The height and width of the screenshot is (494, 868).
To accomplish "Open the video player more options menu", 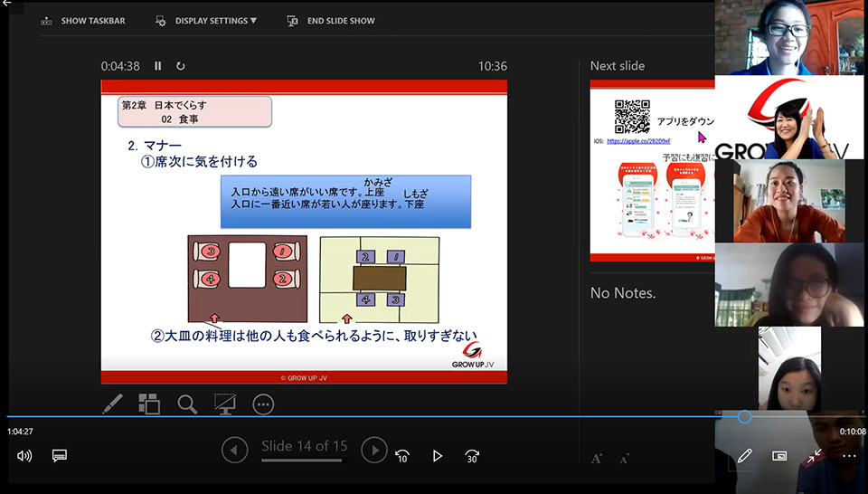I will 849,456.
